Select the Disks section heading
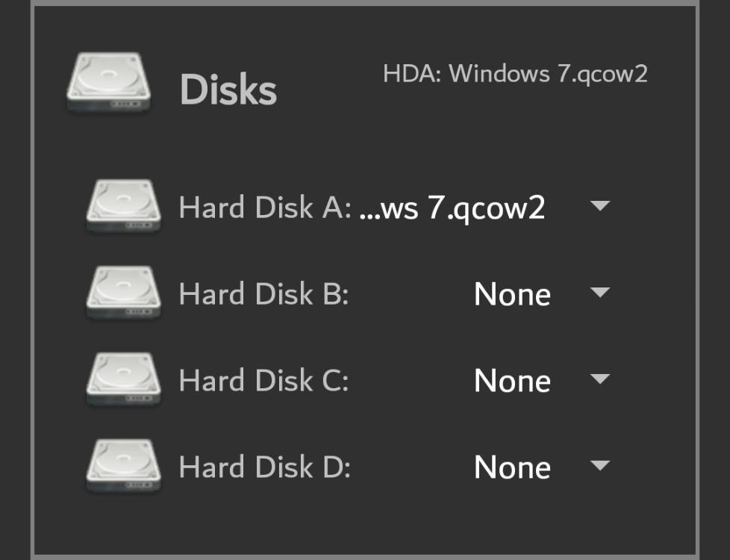 click(228, 89)
